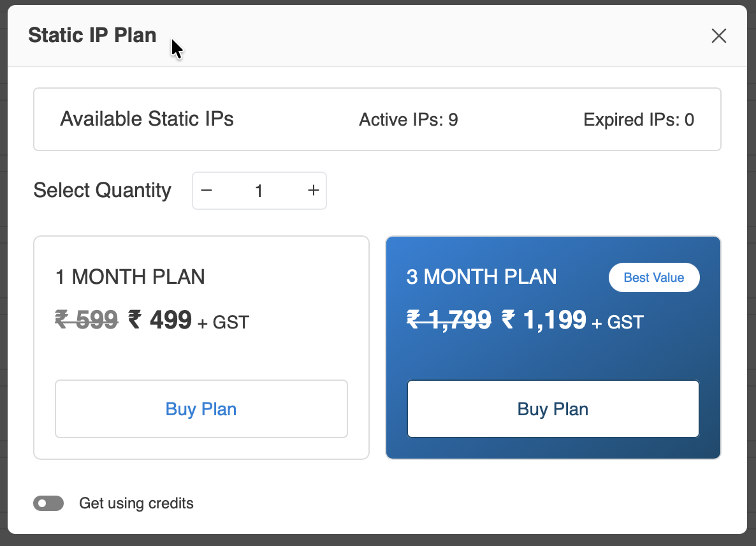Click the struck-through ₹ 1,799 price
The image size is (756, 546).
pyautogui.click(x=449, y=320)
